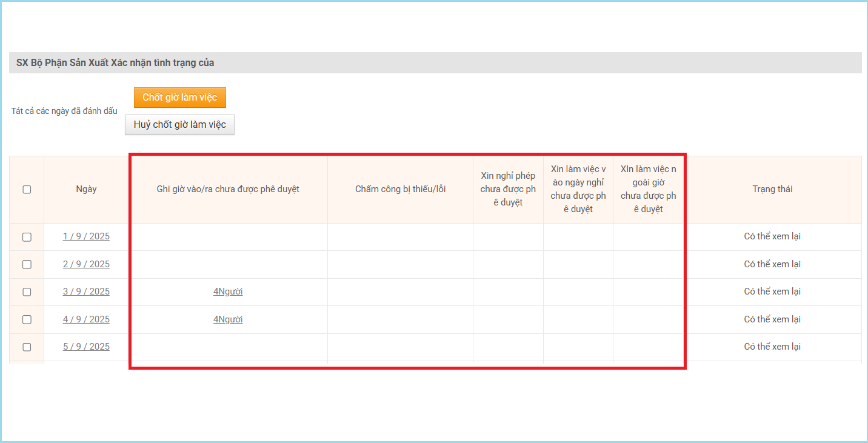Enable the checkbox beside 4 / 9 / 2025
The width and height of the screenshot is (868, 443).
coord(27,319)
